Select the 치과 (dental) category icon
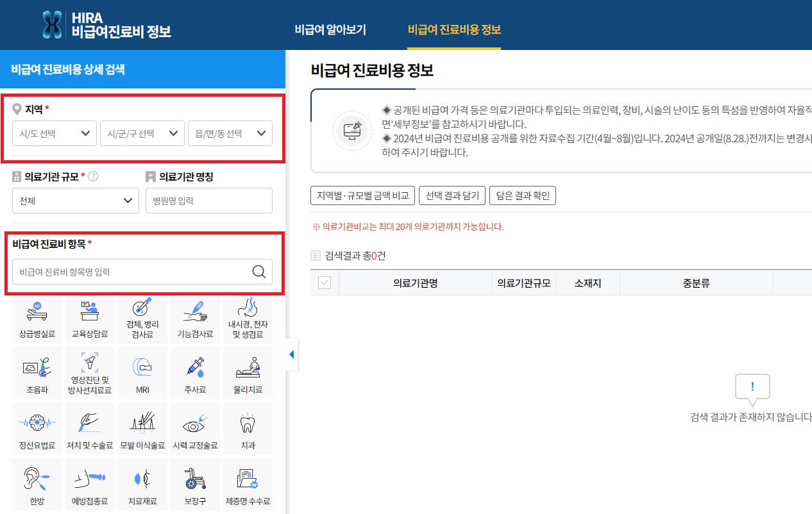Image resolution: width=812 pixels, height=514 pixels. click(x=247, y=428)
